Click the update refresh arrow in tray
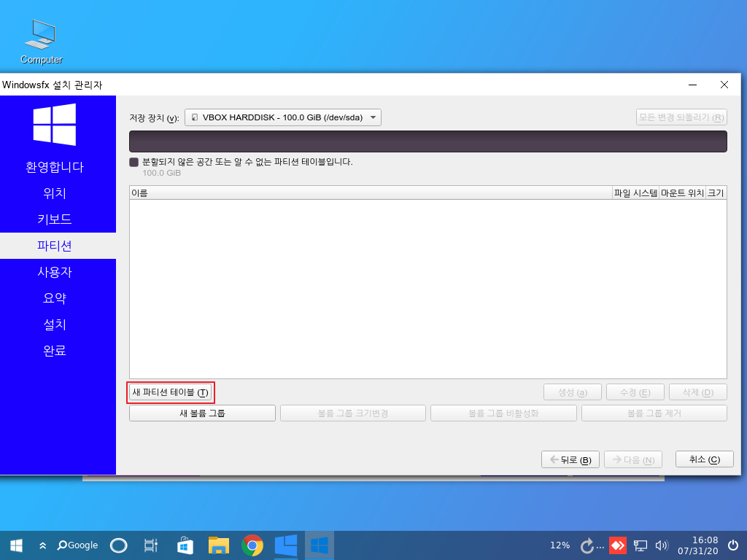The height and width of the screenshot is (560, 747). pyautogui.click(x=587, y=545)
